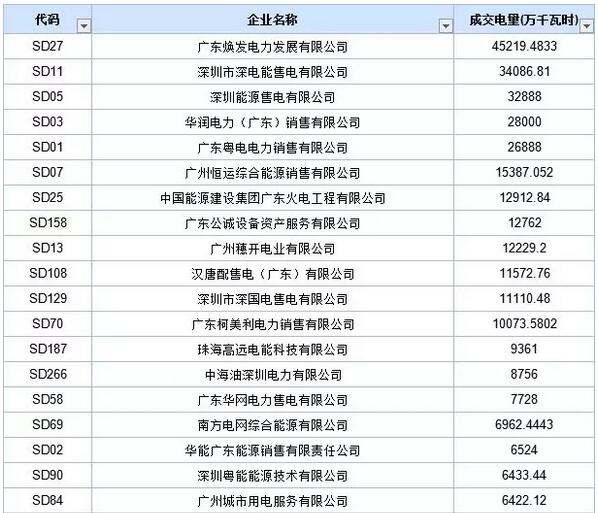The height and width of the screenshot is (513, 598).
Task: Click the code cell SD25
Action: click(48, 198)
